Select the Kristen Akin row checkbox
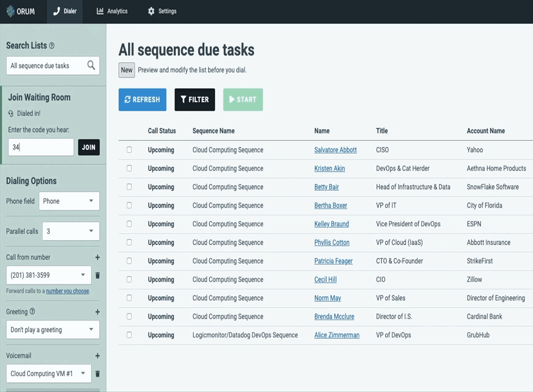This screenshot has height=392, width=533. click(129, 168)
